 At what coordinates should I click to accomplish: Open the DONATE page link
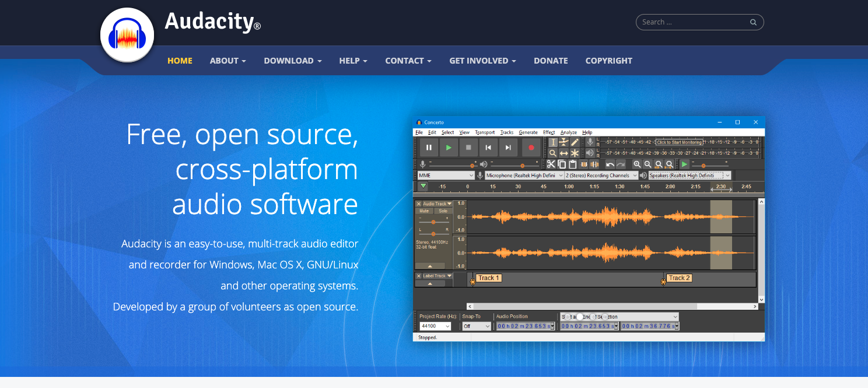pos(551,61)
